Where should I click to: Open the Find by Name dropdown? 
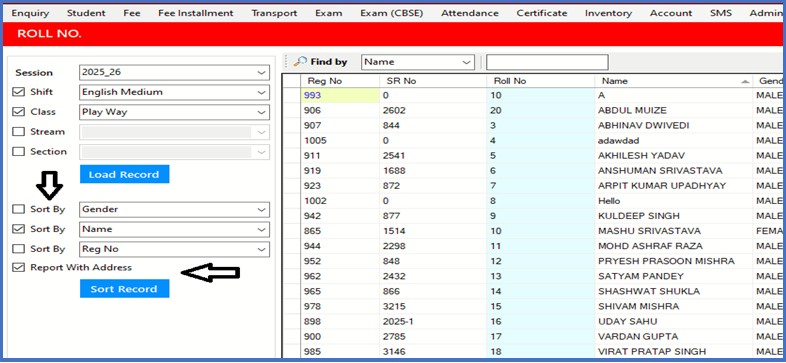tap(418, 62)
